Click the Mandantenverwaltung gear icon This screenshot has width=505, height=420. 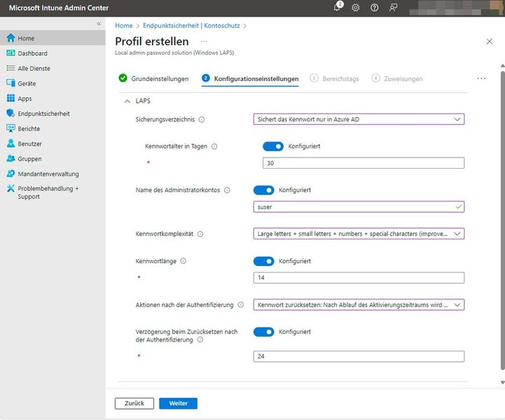pos(11,174)
